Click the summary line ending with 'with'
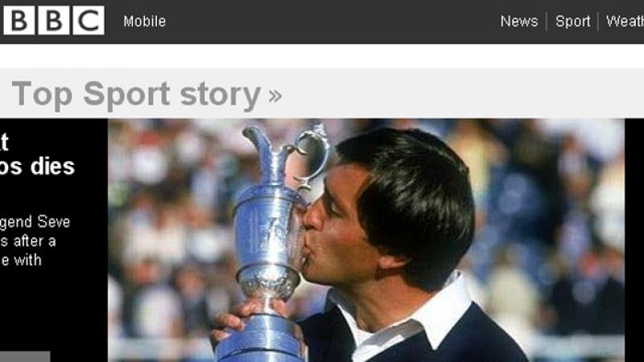This screenshot has height=362, width=644. (21, 260)
